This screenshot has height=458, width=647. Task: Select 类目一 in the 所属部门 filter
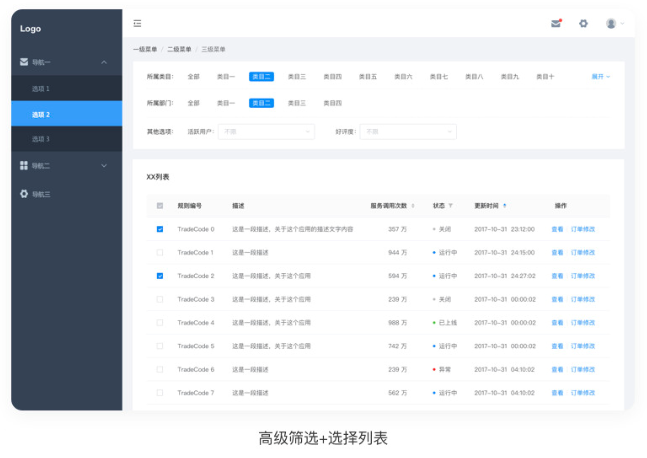226,103
